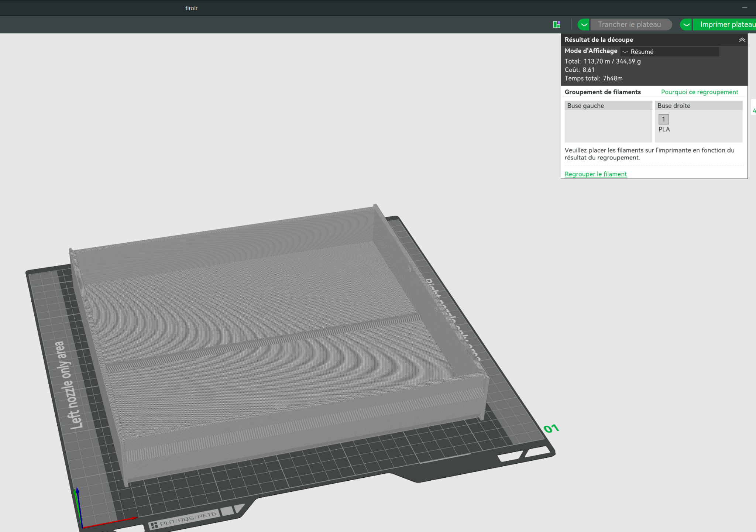Click the tiroir project title
The width and height of the screenshot is (756, 532).
[191, 8]
